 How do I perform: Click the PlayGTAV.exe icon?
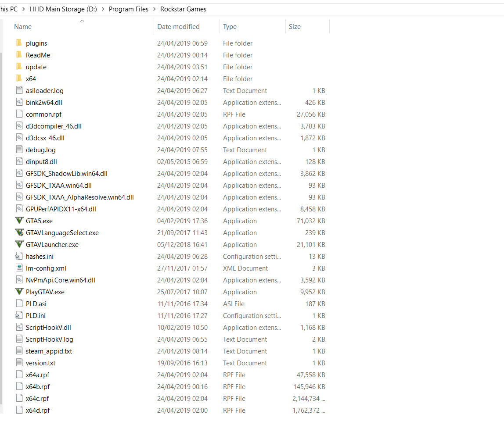coord(19,292)
